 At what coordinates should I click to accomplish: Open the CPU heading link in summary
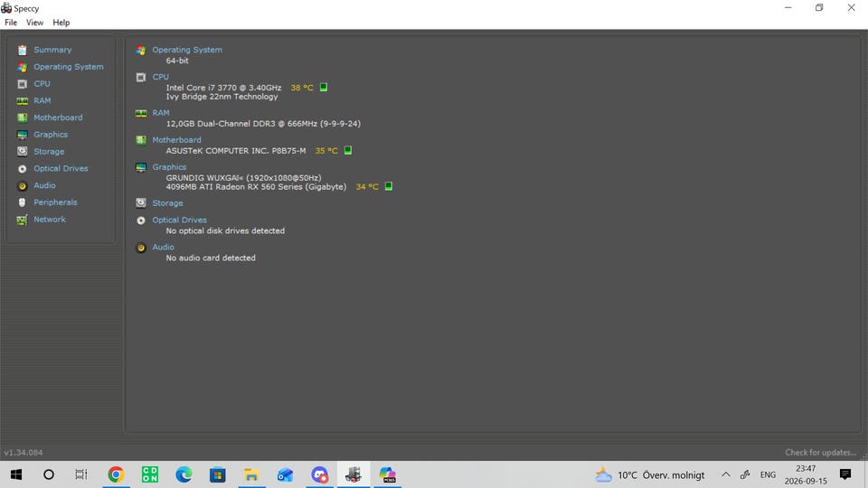(x=161, y=77)
